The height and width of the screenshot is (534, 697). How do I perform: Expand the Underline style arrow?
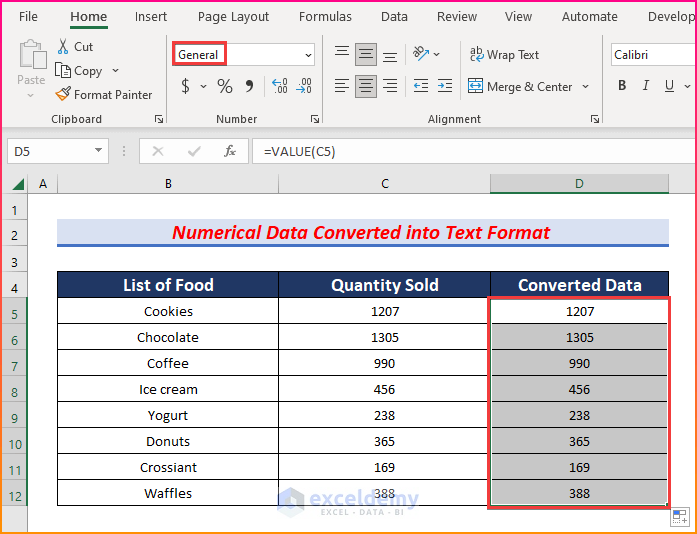(x=687, y=86)
